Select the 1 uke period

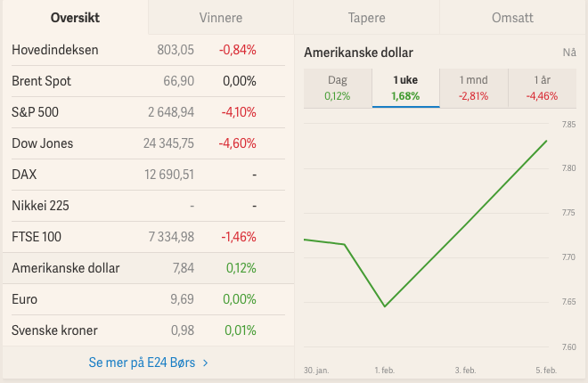coord(405,88)
